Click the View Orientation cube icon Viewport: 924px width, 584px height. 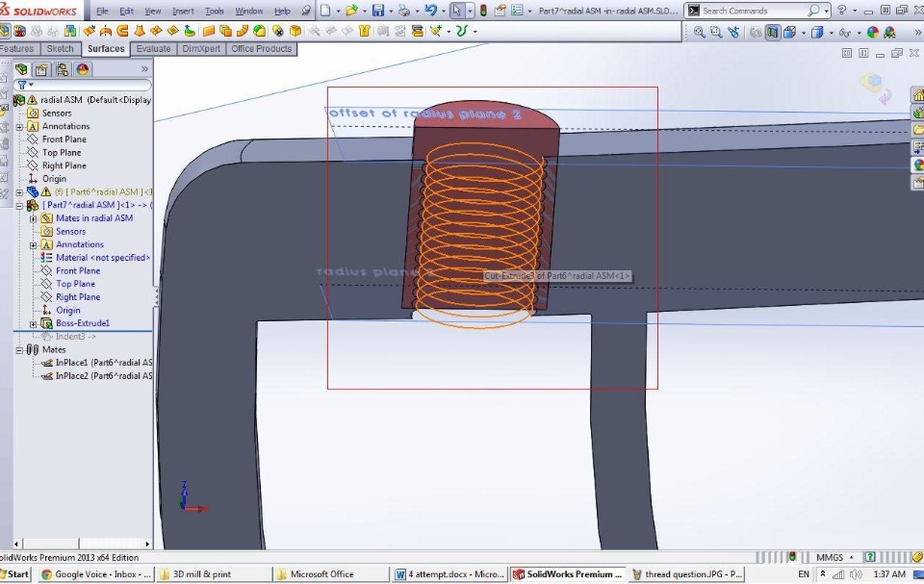(789, 32)
